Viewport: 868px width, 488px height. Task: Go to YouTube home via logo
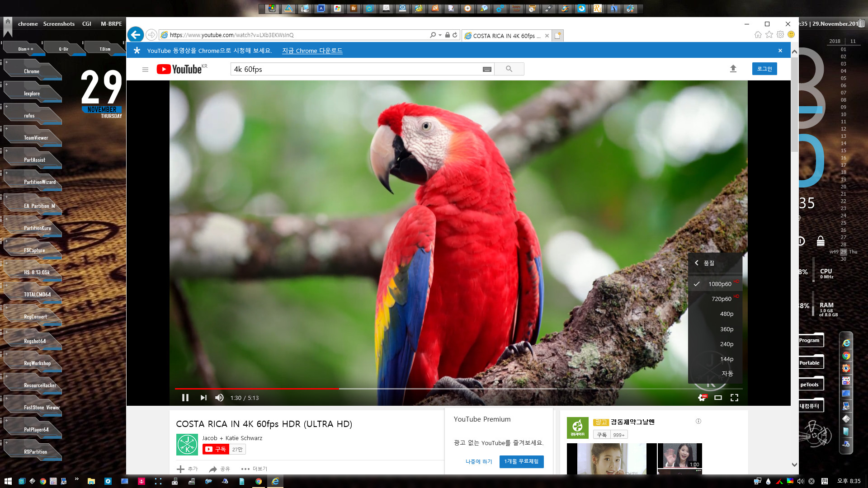(x=179, y=69)
